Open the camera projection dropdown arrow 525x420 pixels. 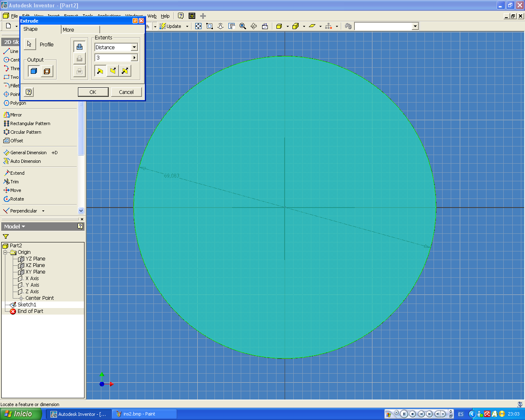pos(304,26)
